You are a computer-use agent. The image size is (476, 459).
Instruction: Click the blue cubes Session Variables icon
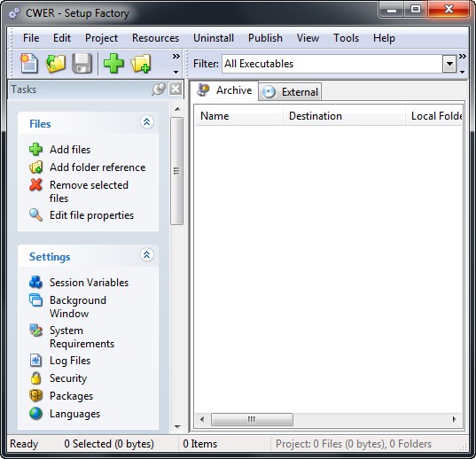35,282
